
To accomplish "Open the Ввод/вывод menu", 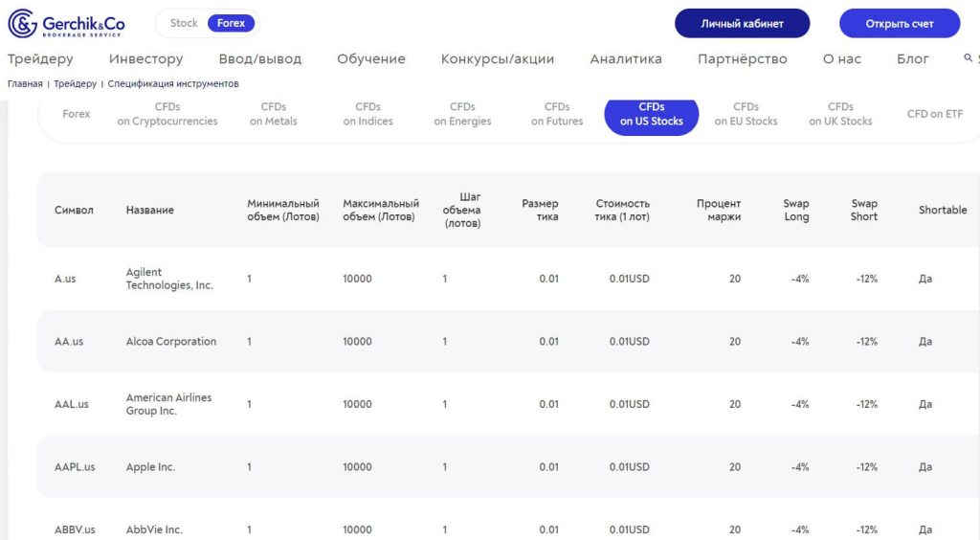I will tap(260, 58).
